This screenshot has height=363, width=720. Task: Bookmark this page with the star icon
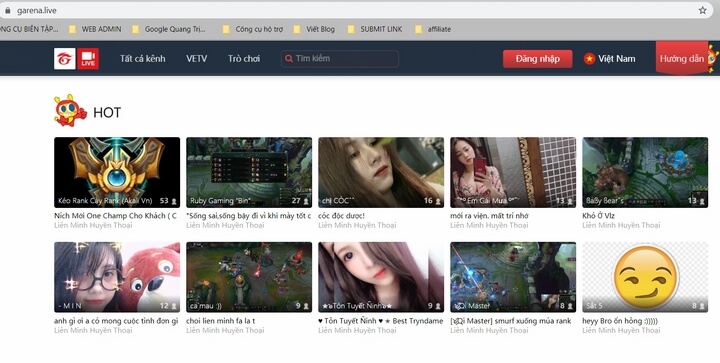click(x=703, y=10)
